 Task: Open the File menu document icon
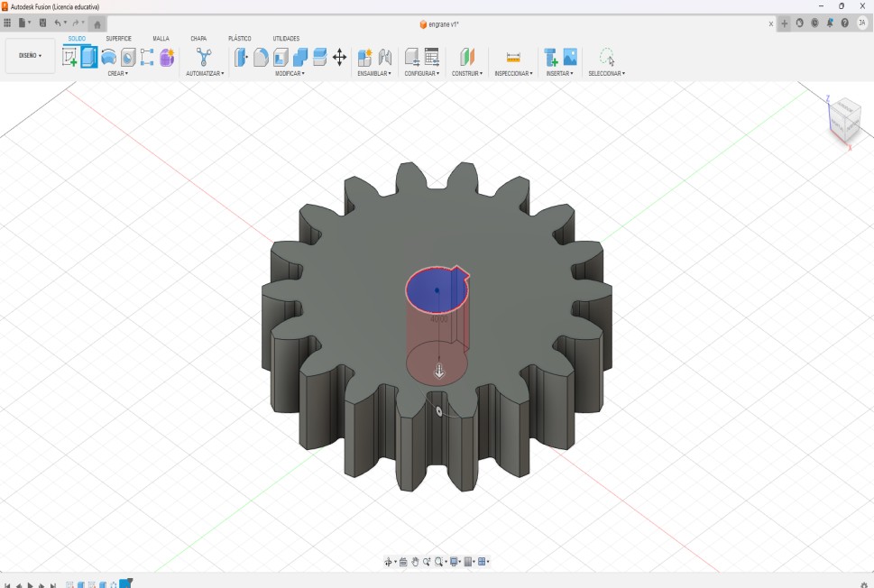24,23
